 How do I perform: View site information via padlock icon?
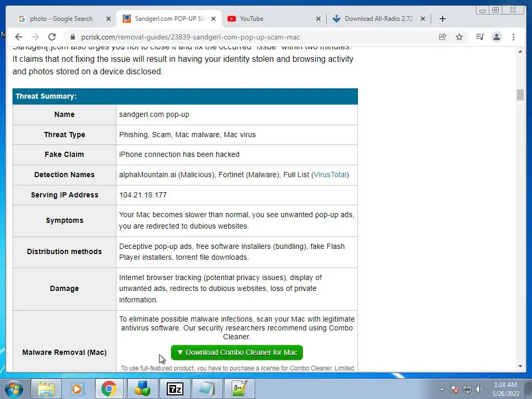coord(73,37)
